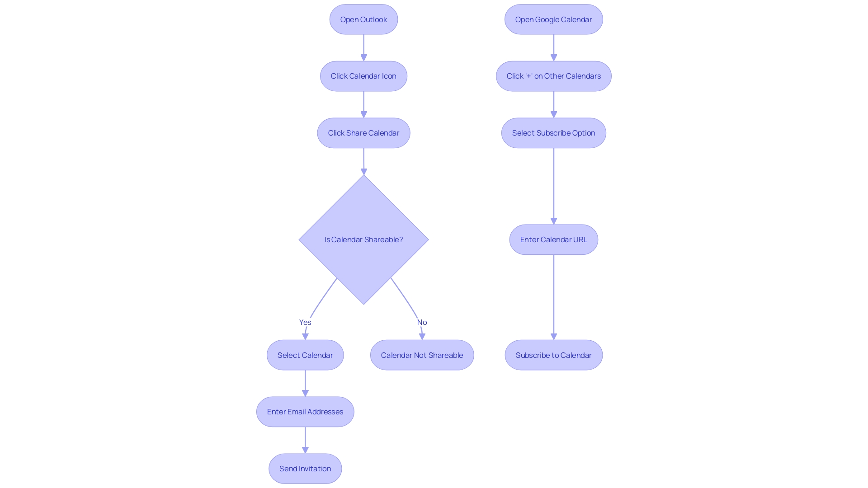Image resolution: width=868 pixels, height=488 pixels.
Task: Open the Send Invitation terminal node
Action: 305,468
